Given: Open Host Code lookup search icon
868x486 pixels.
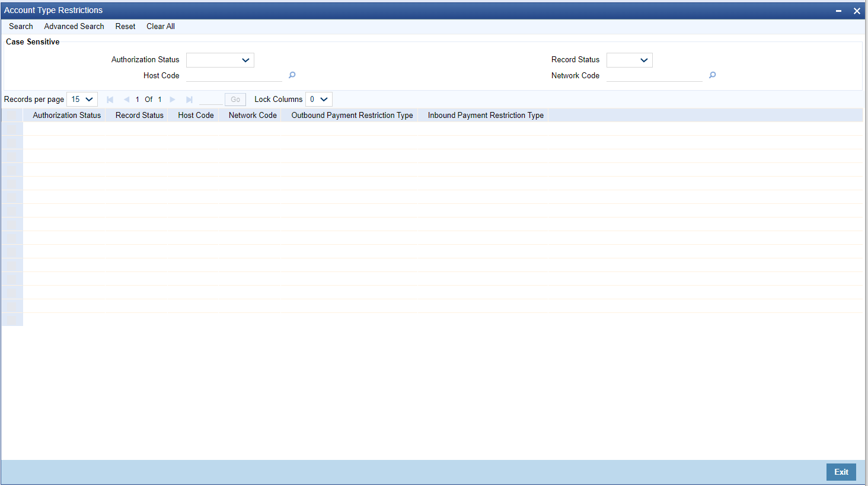Looking at the screenshot, I should pos(292,75).
